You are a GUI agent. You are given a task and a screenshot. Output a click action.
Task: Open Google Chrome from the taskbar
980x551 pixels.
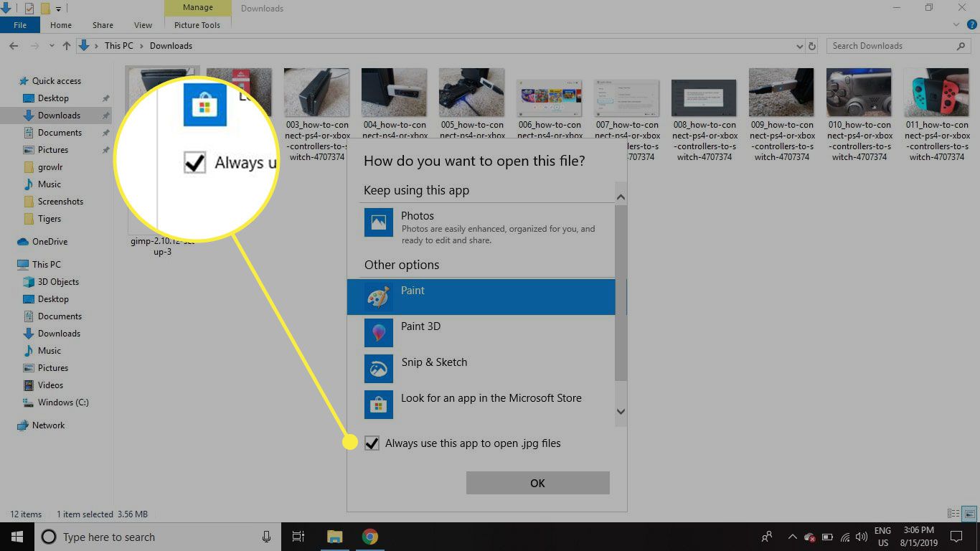click(369, 537)
